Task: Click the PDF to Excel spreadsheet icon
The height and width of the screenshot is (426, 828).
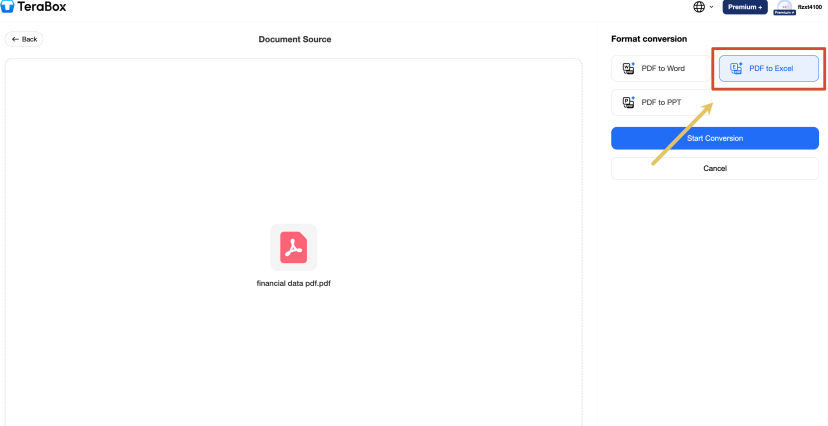Action: coord(737,68)
